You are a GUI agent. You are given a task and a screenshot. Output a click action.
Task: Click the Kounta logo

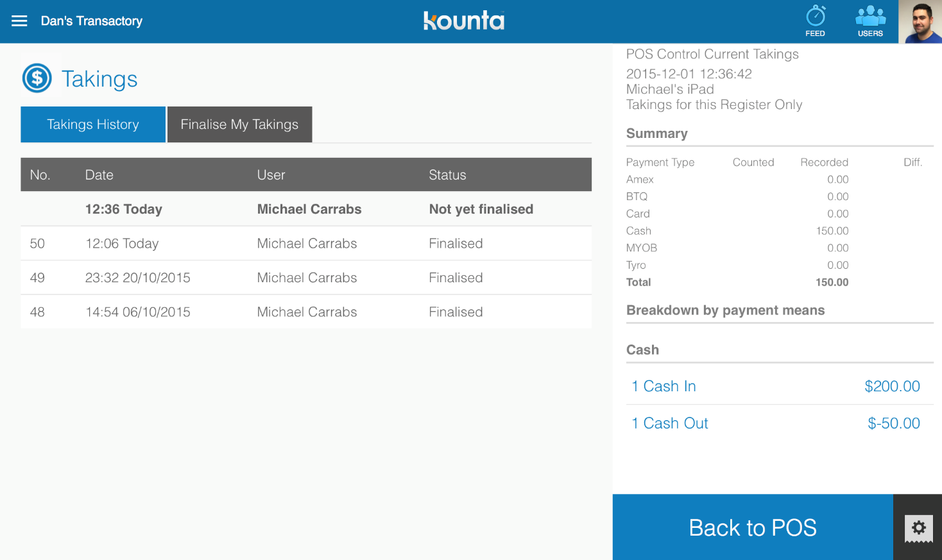[464, 21]
